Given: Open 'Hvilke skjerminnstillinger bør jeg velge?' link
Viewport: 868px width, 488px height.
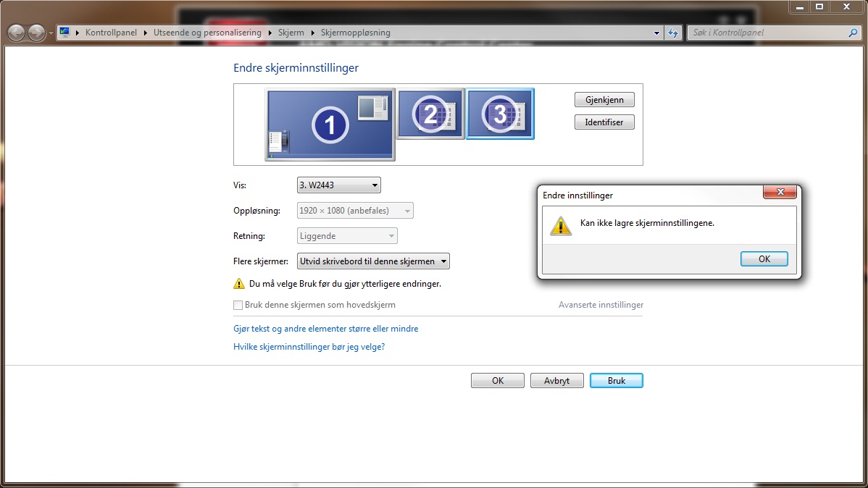Looking at the screenshot, I should tap(309, 347).
